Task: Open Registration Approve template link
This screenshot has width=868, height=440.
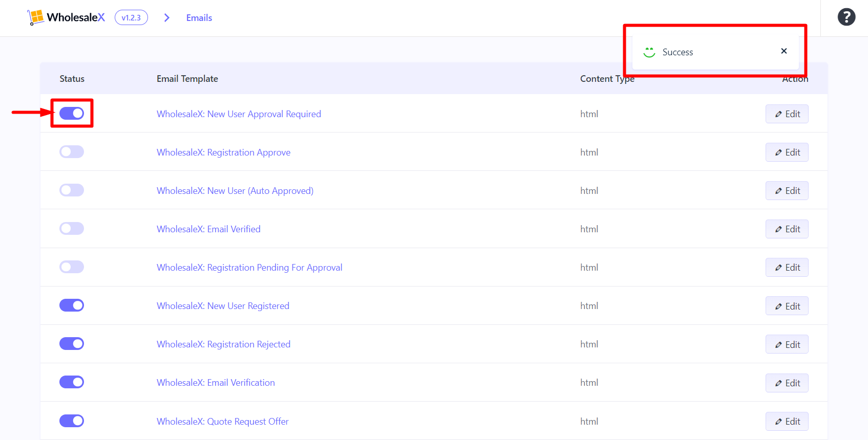Action: point(223,152)
